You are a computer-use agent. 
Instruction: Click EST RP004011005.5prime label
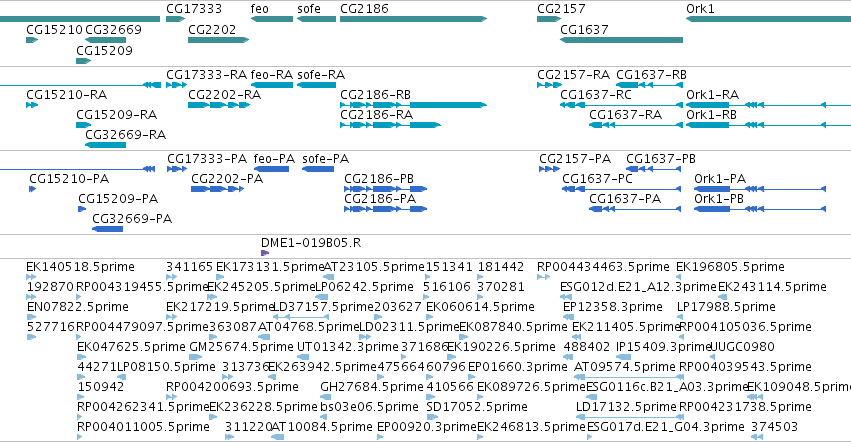[x=143, y=427]
